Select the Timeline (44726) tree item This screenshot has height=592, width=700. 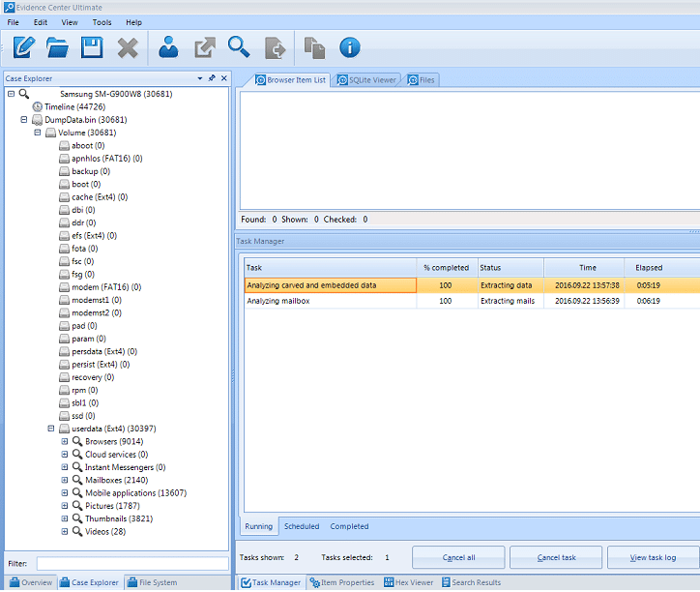point(69,106)
